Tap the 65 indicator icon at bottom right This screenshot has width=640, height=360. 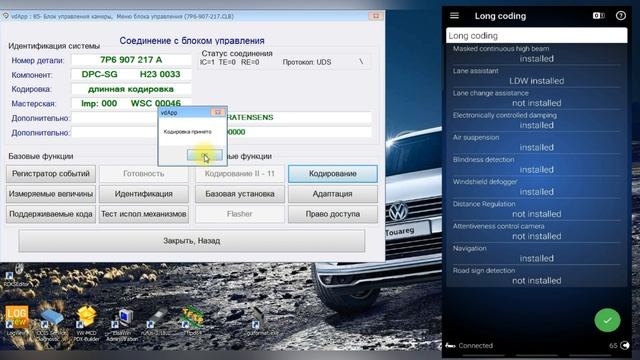(624, 345)
